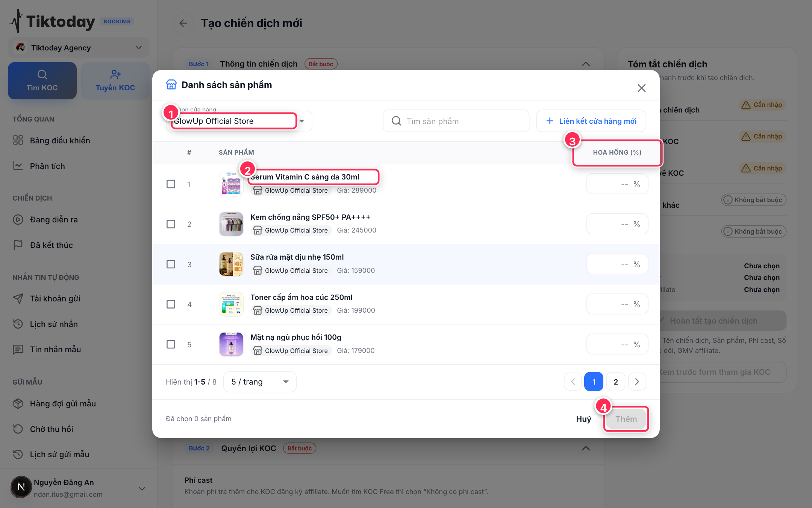
Task: Switch to the Tìm KOC tab
Action: tap(42, 81)
